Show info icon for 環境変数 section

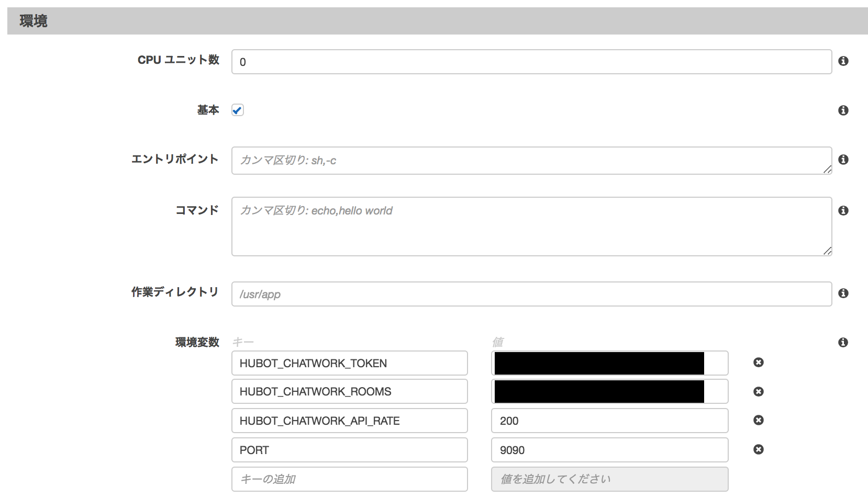tap(843, 343)
